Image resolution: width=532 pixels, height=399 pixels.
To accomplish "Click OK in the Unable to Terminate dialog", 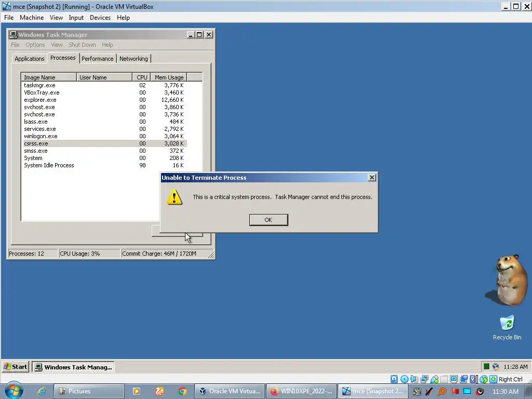I will pos(269,220).
